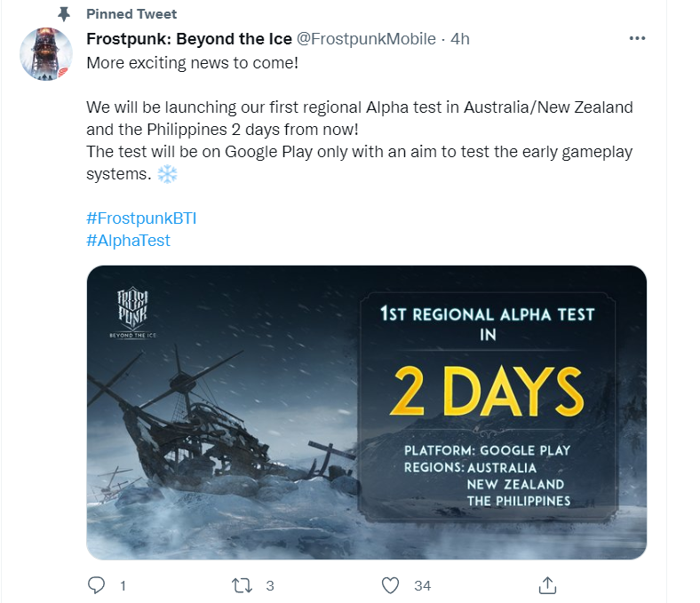Share the tweet using the share icon
The image size is (700, 603).
click(548, 584)
